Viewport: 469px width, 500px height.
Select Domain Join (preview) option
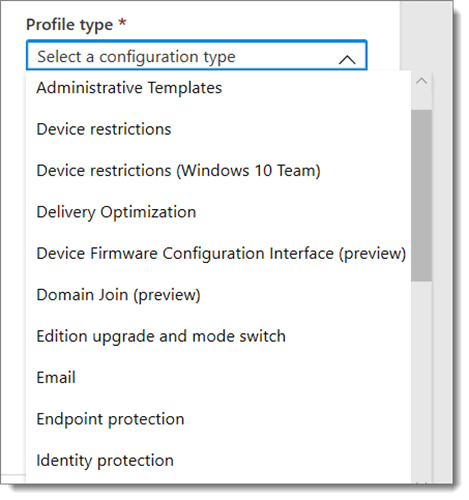click(118, 295)
